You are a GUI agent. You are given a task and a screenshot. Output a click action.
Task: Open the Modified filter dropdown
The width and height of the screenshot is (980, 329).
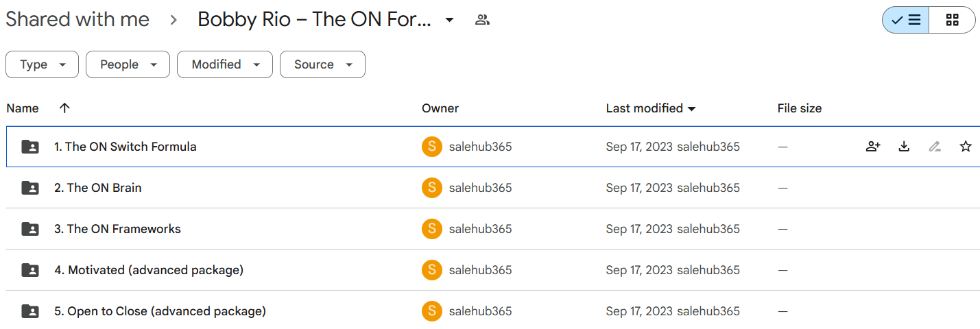[225, 64]
